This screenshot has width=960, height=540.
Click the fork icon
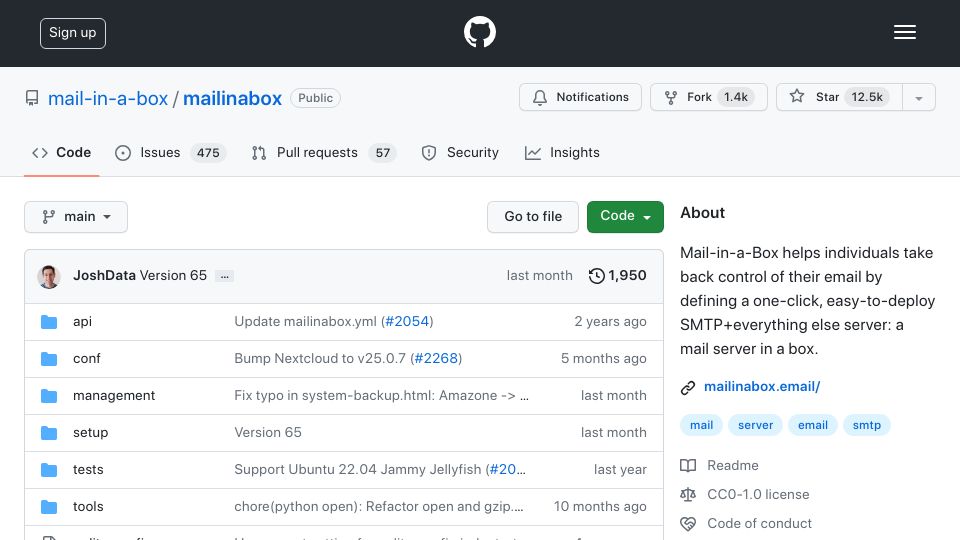pyautogui.click(x=671, y=97)
